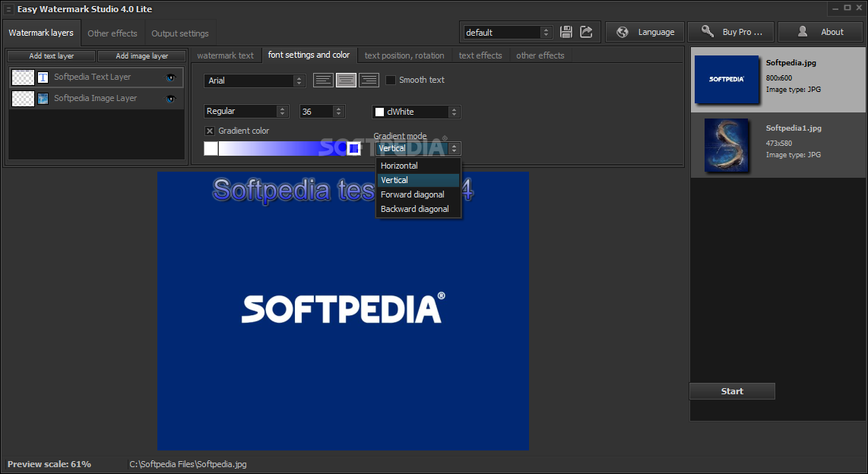Click the Start button
868x474 pixels.
point(732,391)
